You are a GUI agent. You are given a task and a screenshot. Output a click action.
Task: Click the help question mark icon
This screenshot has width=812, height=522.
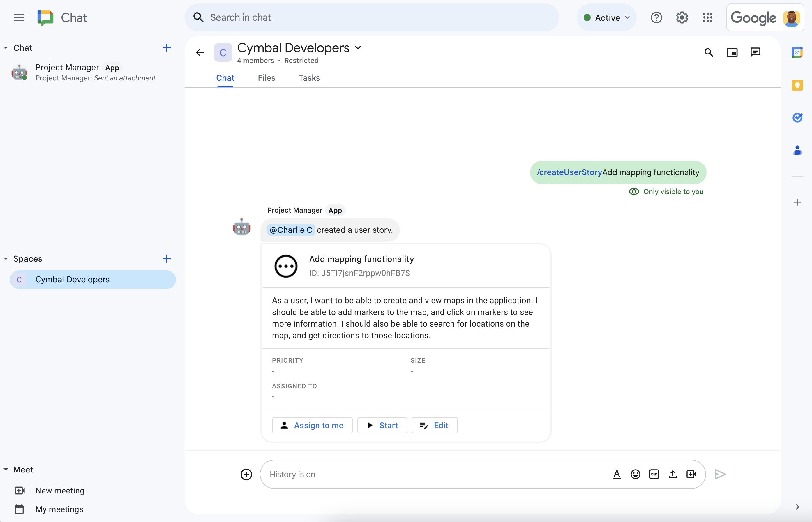click(x=656, y=17)
